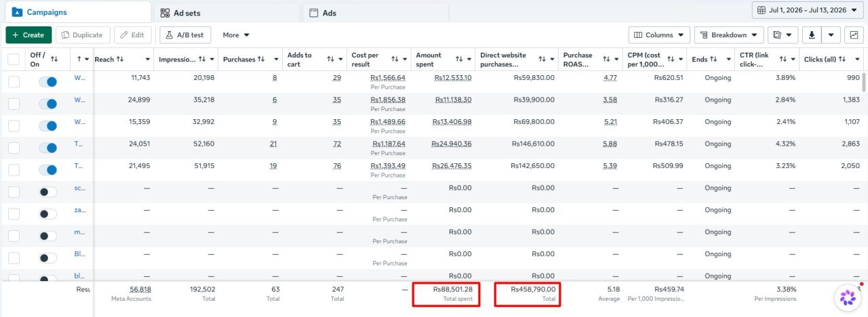Tick the checkbox for the 11,743 reach row
The height and width of the screenshot is (317, 868).
(x=14, y=82)
